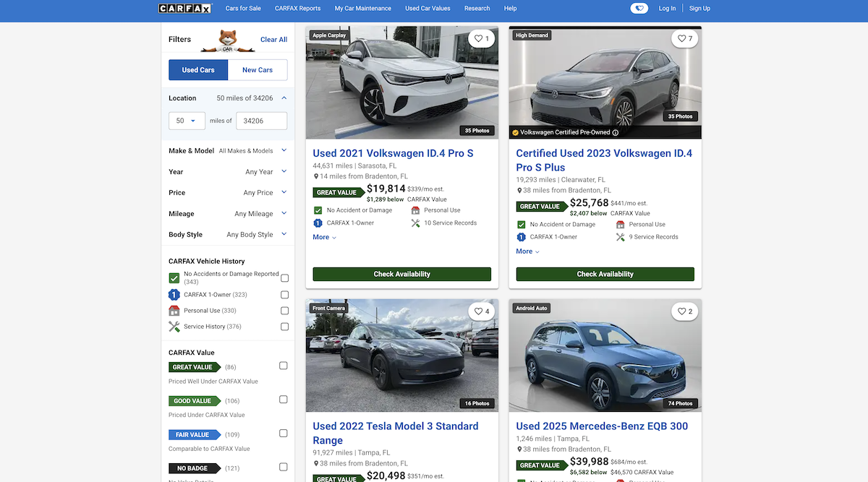Collapse the Location filter section
This screenshot has height=482, width=868.
point(284,98)
